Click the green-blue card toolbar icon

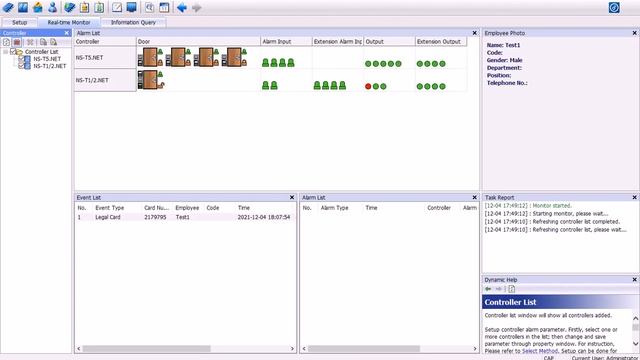tap(70, 7)
